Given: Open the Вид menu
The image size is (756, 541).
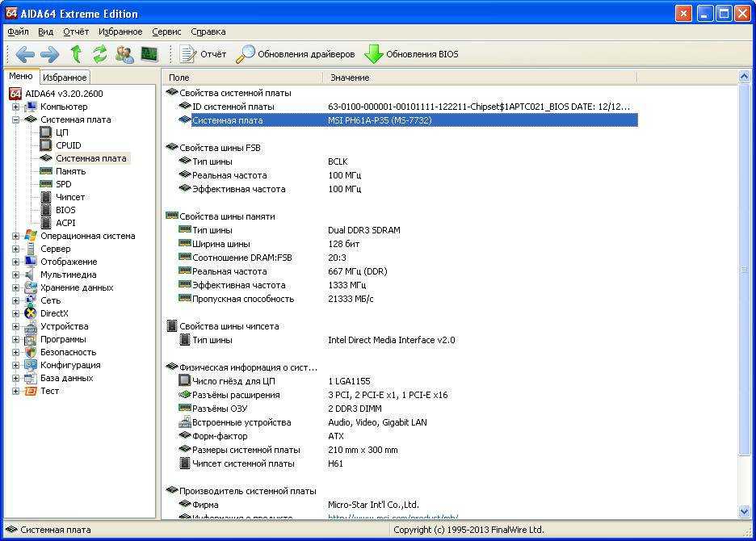Looking at the screenshot, I should click(45, 31).
